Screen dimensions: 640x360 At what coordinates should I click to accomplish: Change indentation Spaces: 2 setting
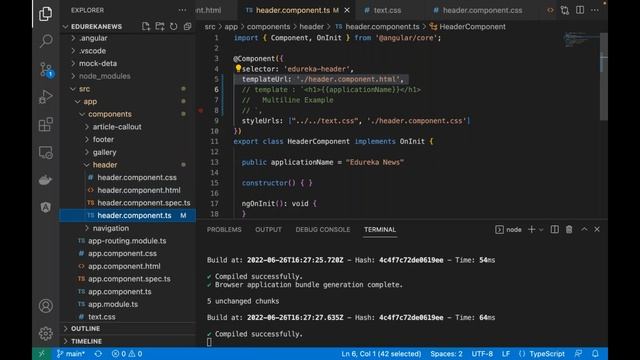(x=446, y=353)
